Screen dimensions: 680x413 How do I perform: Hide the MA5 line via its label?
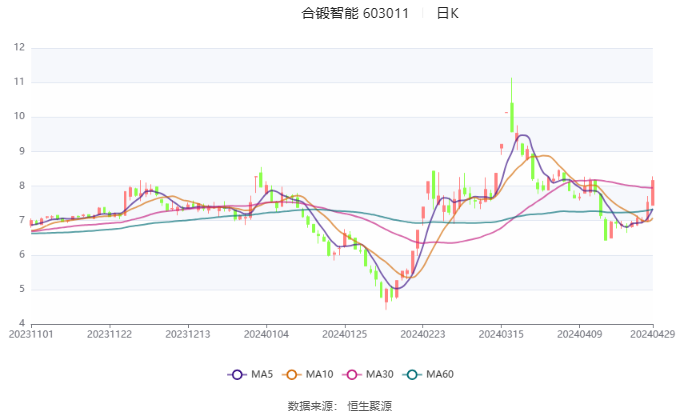tap(262, 374)
